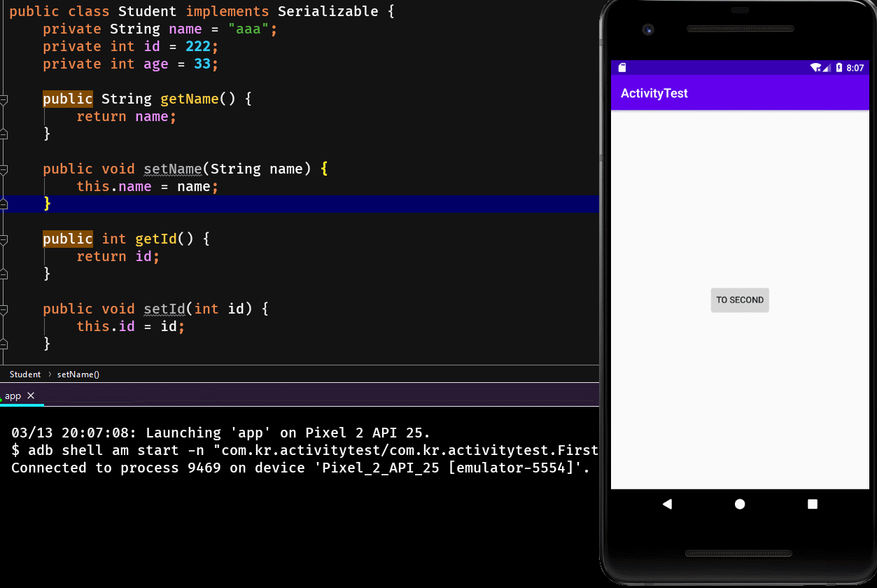Screen dimensions: 877x588
Task: Close the 'app' run tab
Action: [31, 395]
